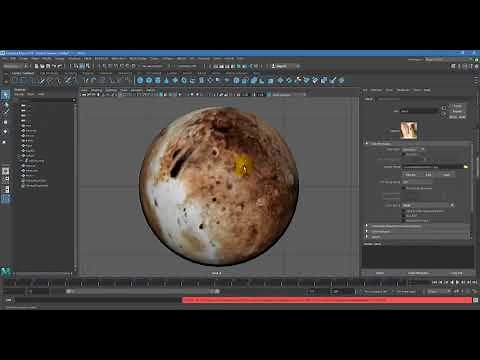480x360 pixels.
Task: Click the red error message in command line
Action: (x=327, y=300)
